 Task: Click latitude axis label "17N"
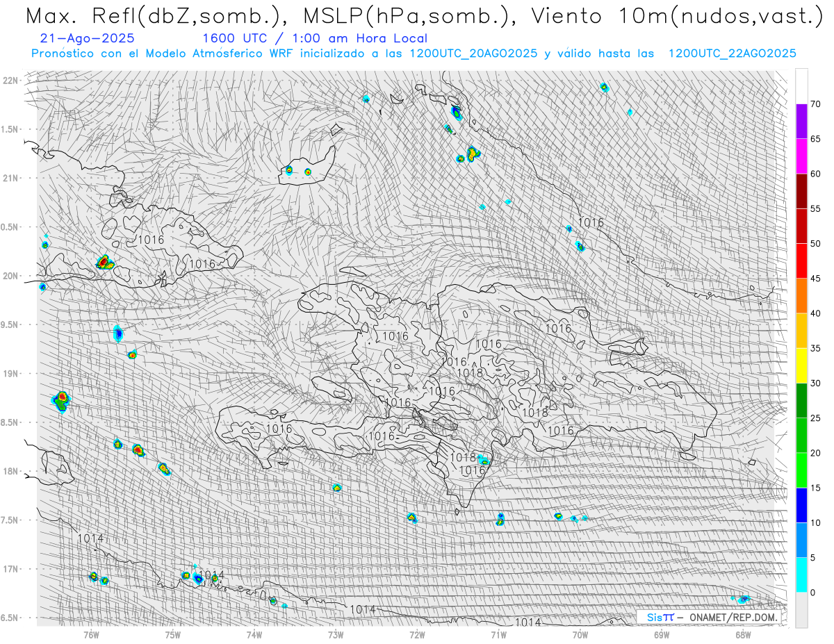(9, 569)
